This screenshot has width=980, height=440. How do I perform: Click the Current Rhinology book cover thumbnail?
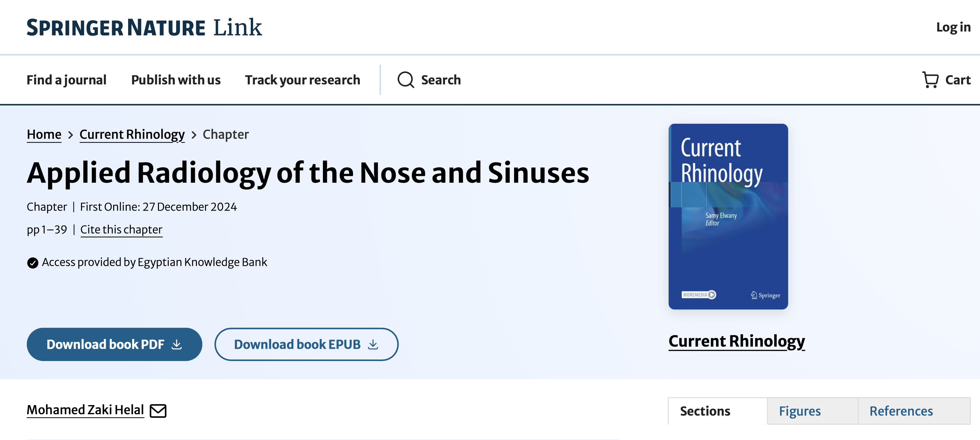pos(728,217)
